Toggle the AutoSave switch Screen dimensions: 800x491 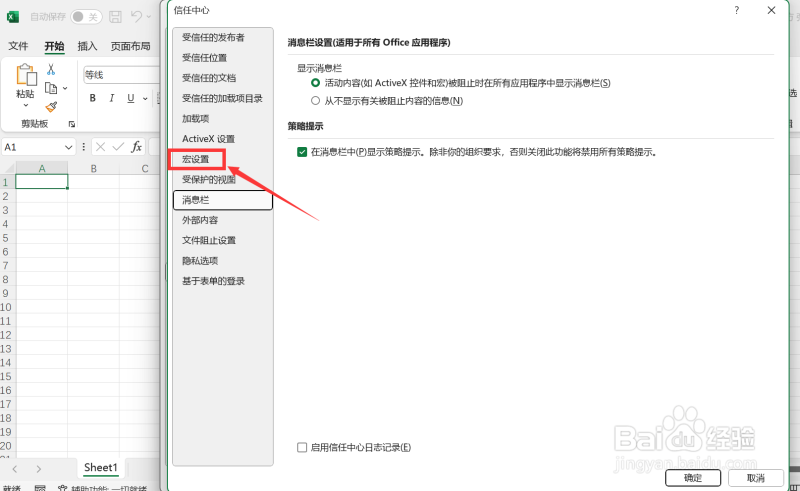tap(86, 17)
